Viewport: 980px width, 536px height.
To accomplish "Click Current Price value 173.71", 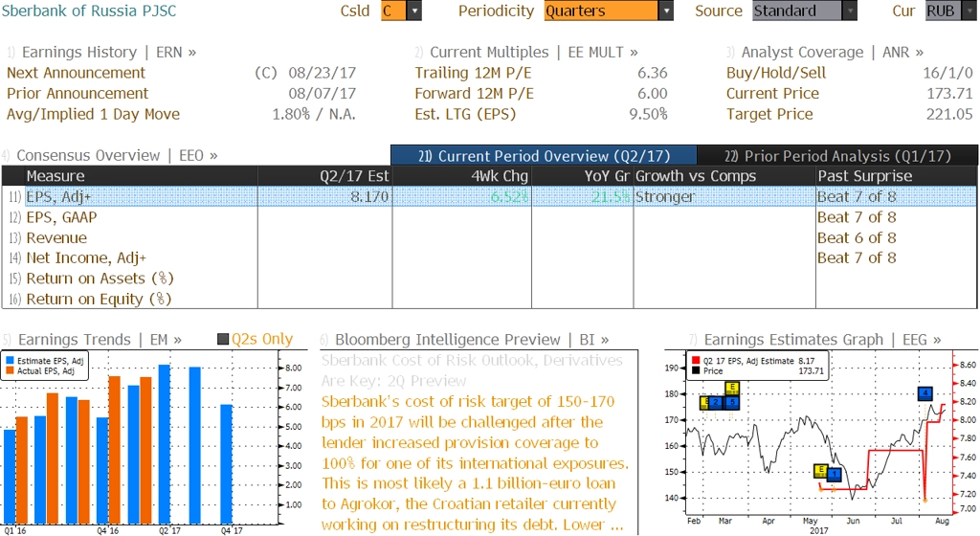I will pyautogui.click(x=949, y=93).
